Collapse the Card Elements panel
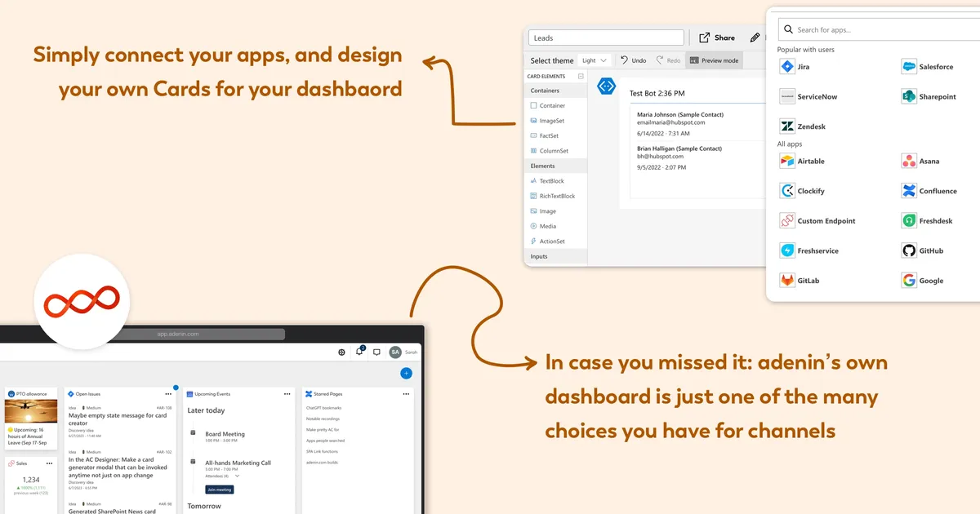980x514 pixels. (580, 74)
